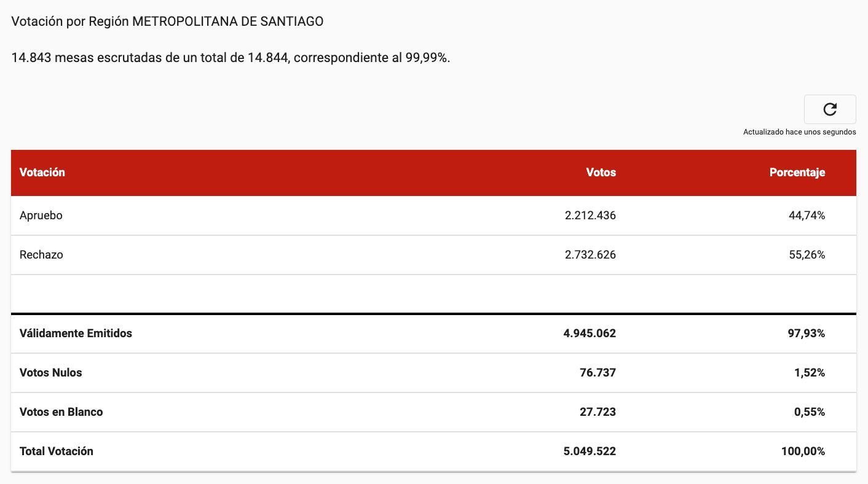Click the Votos en Blanco row label
This screenshot has height=484, width=868.
(61, 412)
